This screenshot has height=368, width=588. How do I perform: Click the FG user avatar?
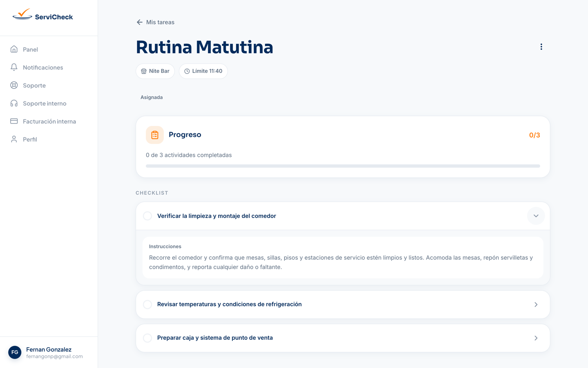(15, 352)
